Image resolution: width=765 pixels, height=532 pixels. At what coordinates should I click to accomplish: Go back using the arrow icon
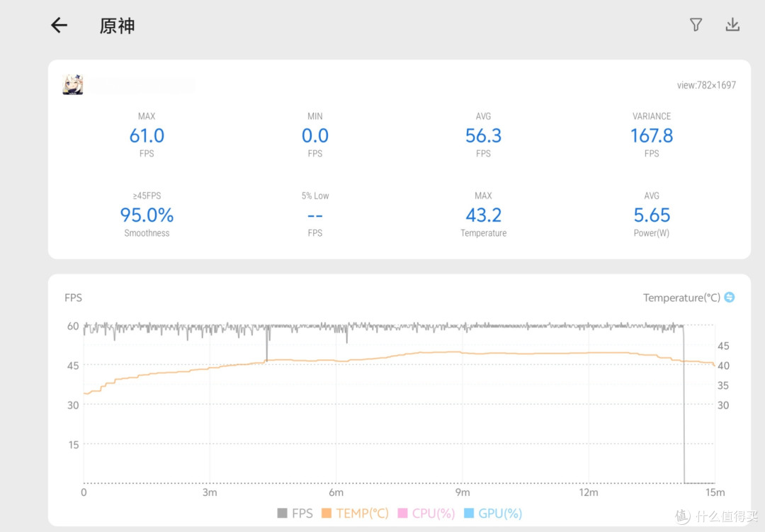click(x=59, y=26)
